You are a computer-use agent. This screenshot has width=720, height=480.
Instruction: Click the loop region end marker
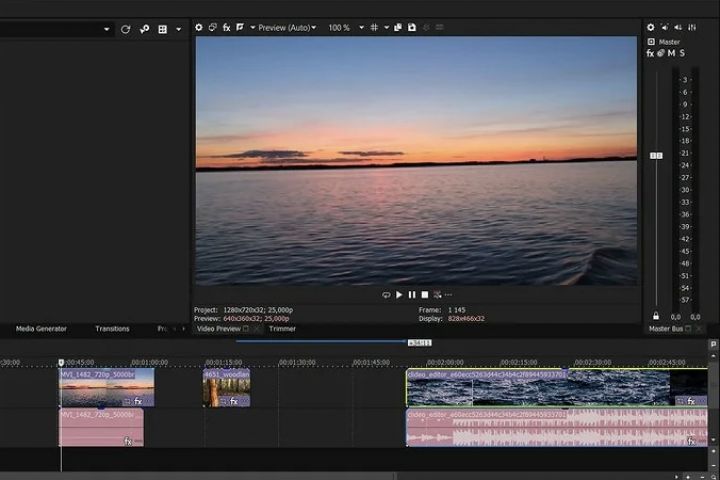point(420,343)
